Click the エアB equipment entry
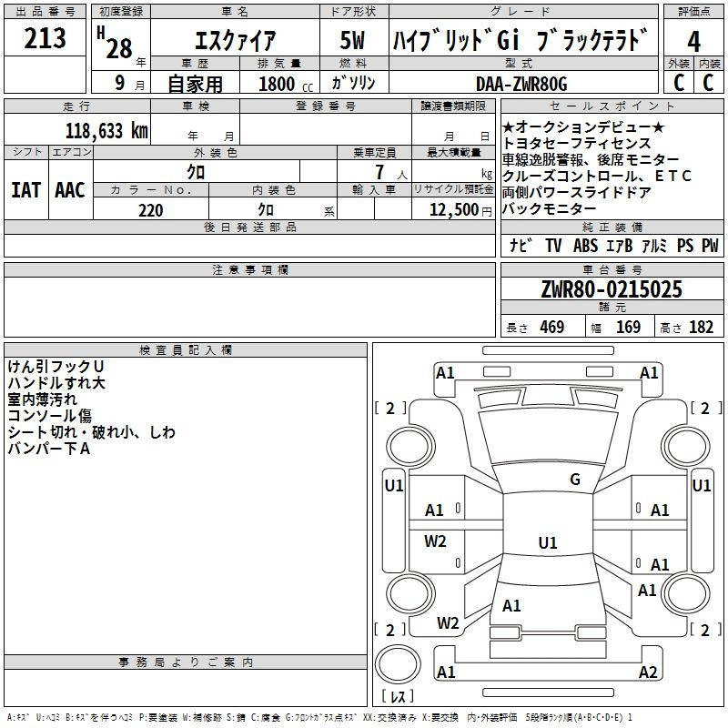The image size is (728, 728). pos(620,245)
